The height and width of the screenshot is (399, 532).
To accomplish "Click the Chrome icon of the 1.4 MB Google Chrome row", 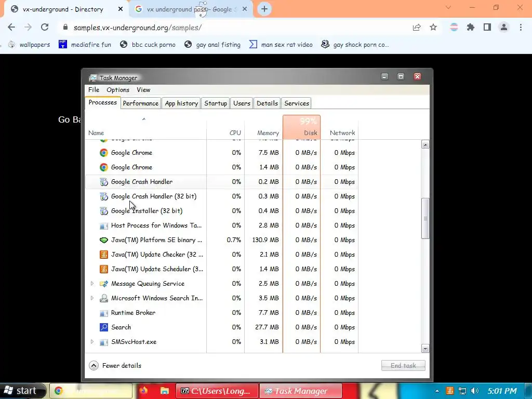I will click(x=104, y=167).
